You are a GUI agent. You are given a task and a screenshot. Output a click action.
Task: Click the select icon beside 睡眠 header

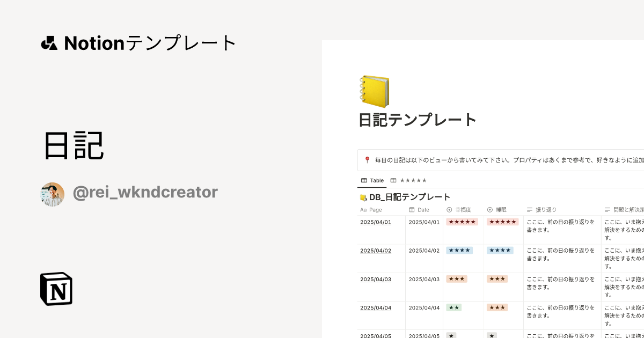point(490,210)
